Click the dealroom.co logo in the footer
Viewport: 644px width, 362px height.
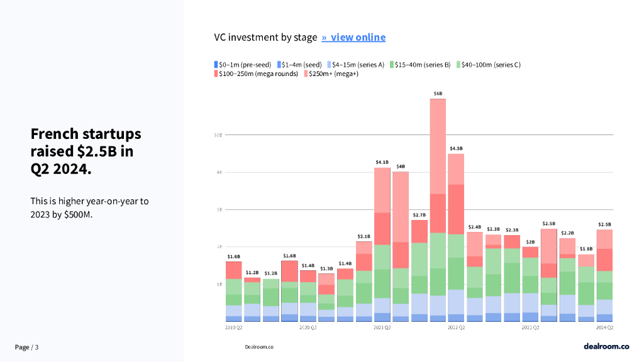point(606,346)
